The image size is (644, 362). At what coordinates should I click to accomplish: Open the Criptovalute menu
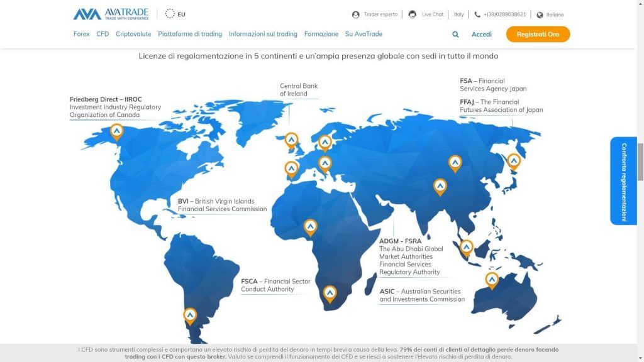[x=133, y=34]
